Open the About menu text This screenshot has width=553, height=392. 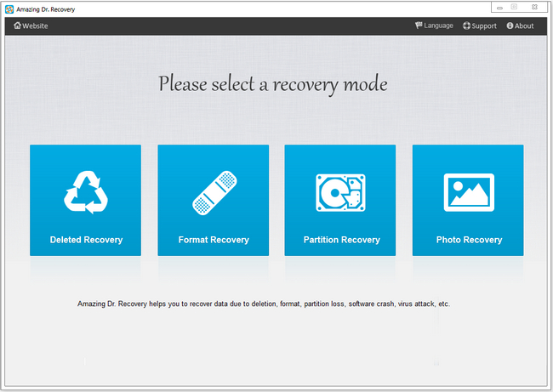click(524, 26)
